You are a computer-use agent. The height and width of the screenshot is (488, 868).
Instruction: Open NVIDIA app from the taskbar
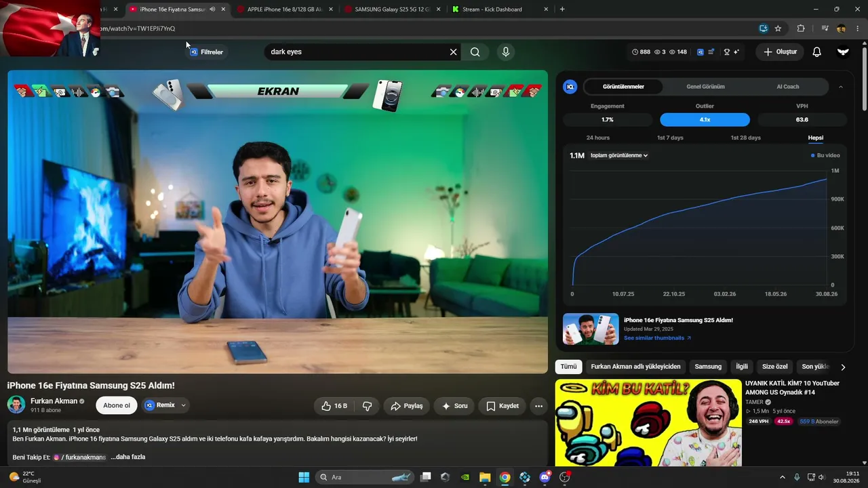[x=465, y=477]
